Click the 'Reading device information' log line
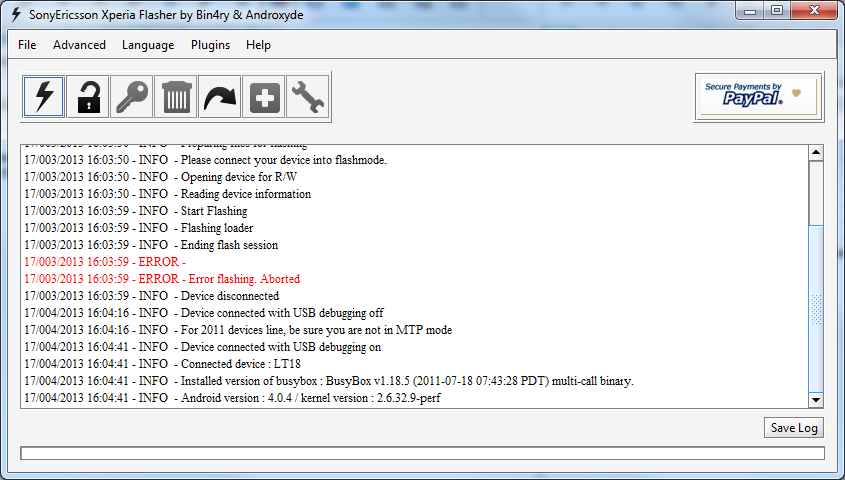 pos(168,194)
